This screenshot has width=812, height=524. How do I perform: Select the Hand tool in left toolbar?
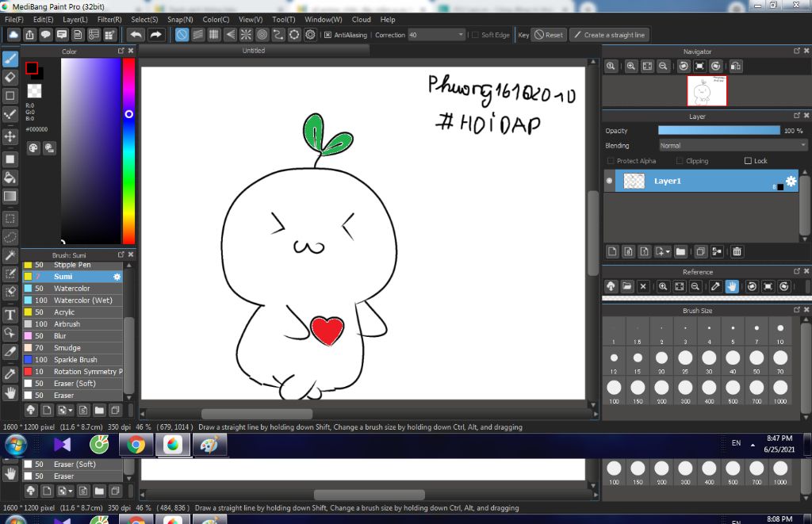click(10, 393)
